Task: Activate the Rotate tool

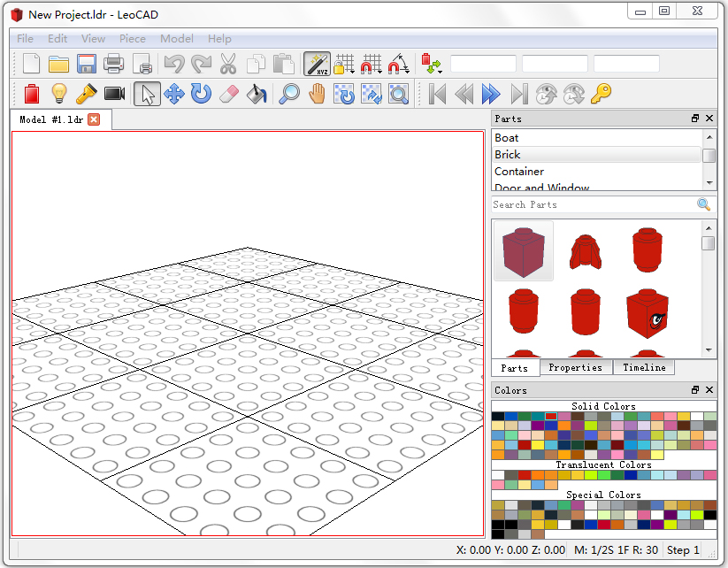Action: pyautogui.click(x=202, y=94)
